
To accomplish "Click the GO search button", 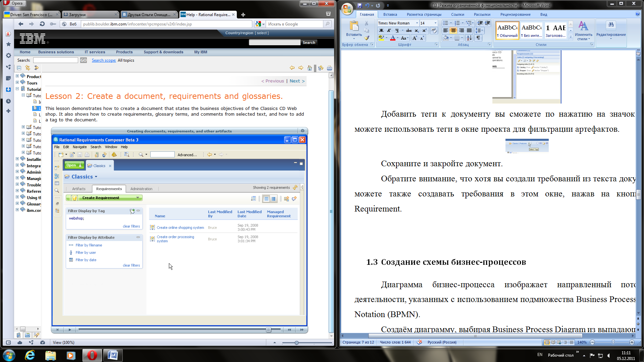I will click(x=83, y=60).
